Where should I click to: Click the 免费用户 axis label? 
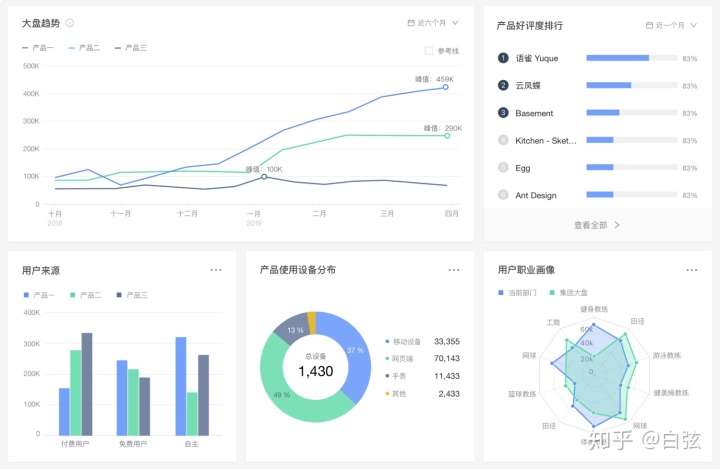pyautogui.click(x=133, y=444)
